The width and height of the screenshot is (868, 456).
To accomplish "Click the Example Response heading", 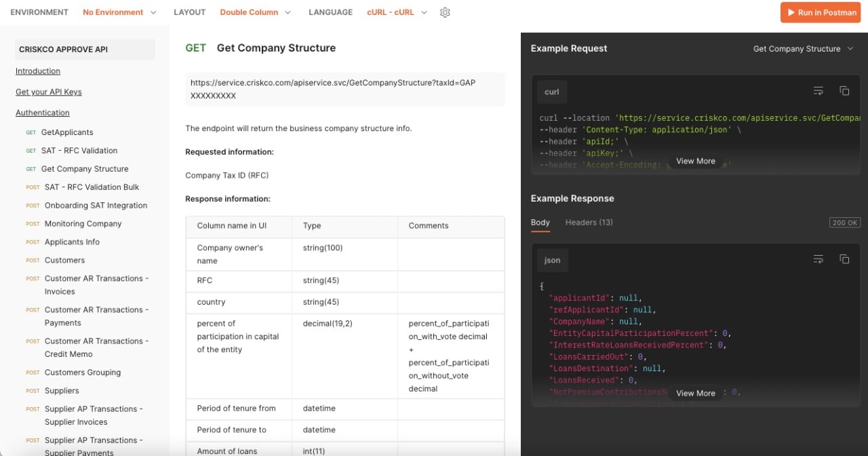I will click(572, 199).
